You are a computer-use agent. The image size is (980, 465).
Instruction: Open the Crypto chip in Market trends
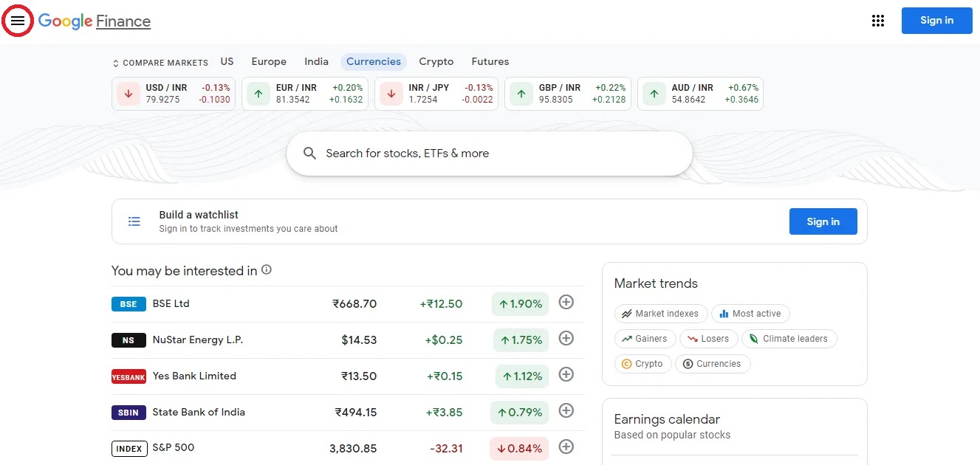tap(643, 364)
